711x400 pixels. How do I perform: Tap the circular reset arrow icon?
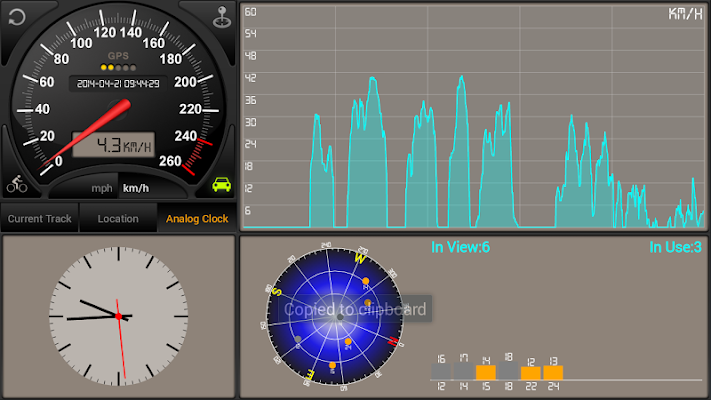[17, 17]
